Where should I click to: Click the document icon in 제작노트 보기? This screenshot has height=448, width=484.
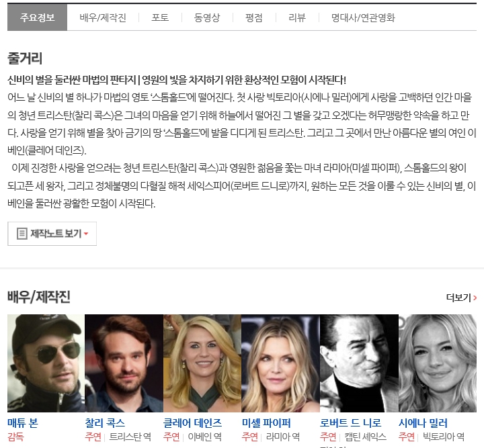click(x=22, y=234)
